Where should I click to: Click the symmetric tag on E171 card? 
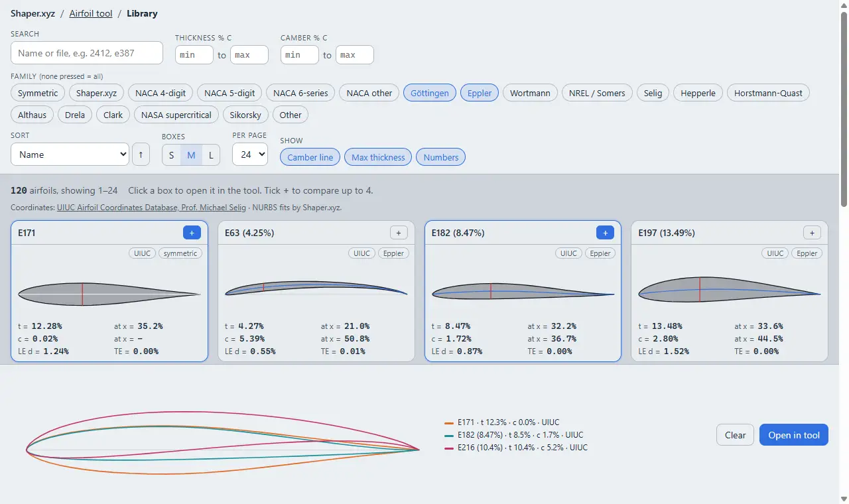(180, 253)
